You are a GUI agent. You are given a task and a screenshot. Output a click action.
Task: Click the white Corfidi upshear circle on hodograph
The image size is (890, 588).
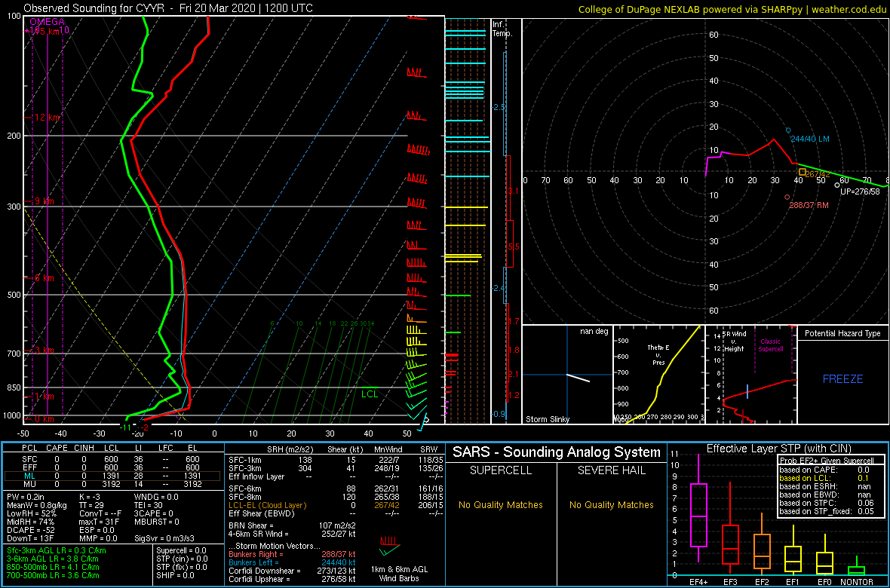coord(836,185)
